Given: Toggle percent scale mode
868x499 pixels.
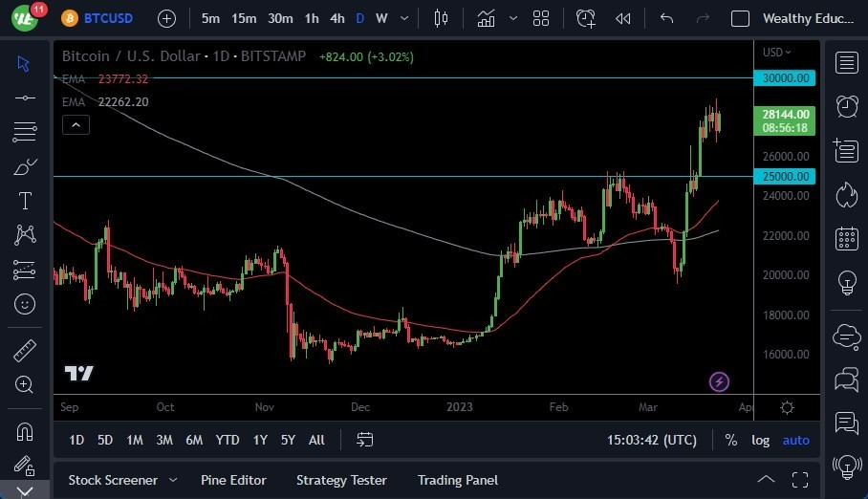Looking at the screenshot, I should point(730,441).
